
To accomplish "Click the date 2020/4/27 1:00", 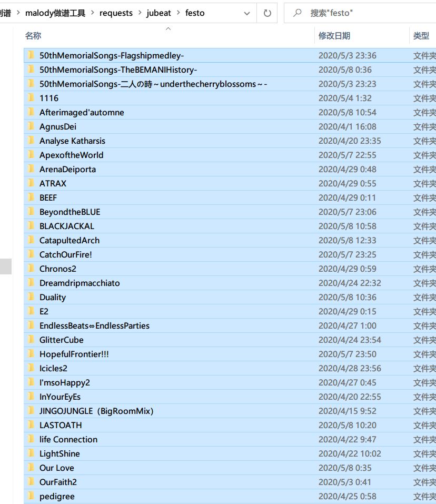I will 348,325.
